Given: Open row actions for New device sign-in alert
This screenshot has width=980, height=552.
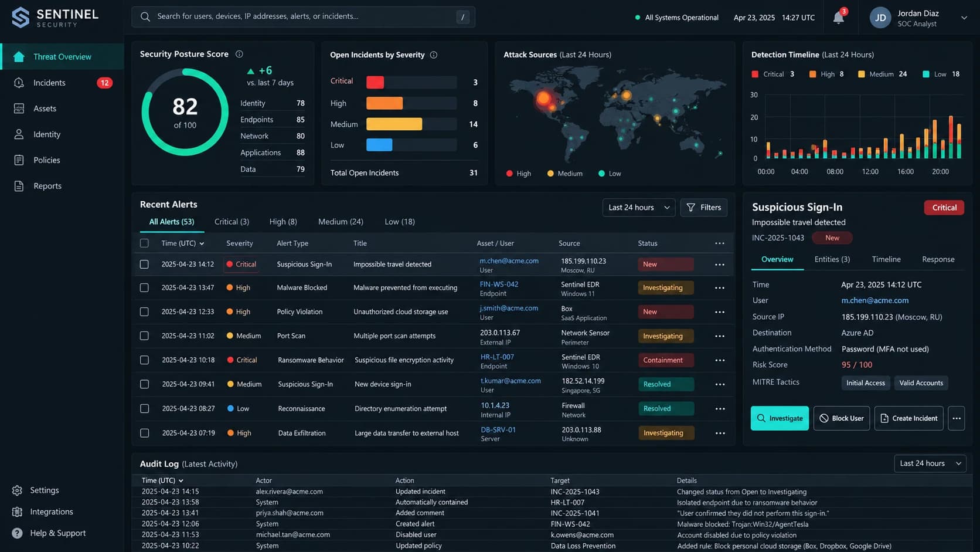Looking at the screenshot, I should click(720, 384).
